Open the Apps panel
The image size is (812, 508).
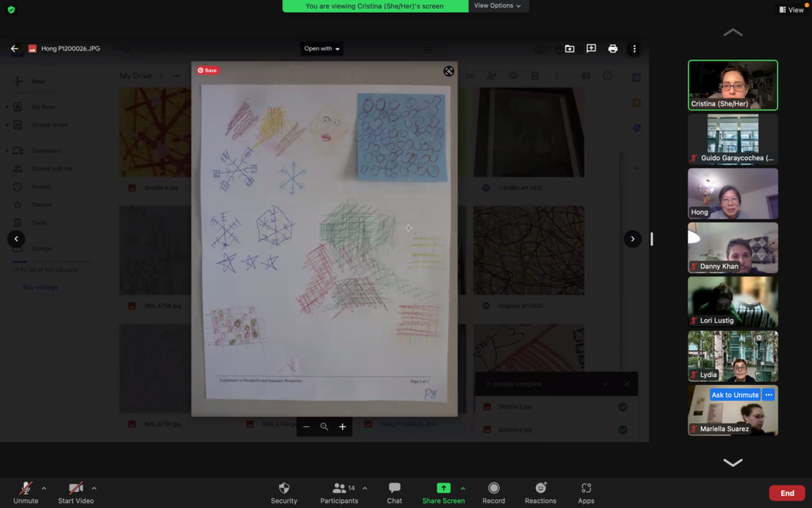586,488
